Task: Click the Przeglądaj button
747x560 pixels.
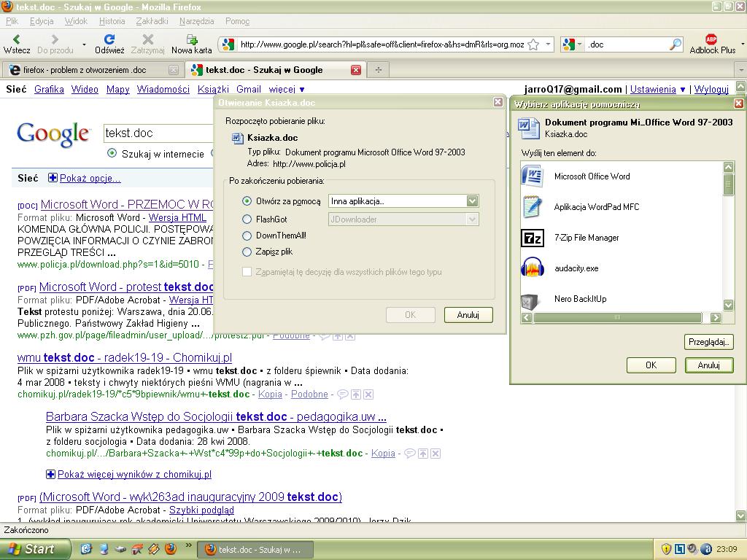Action: pyautogui.click(x=709, y=342)
